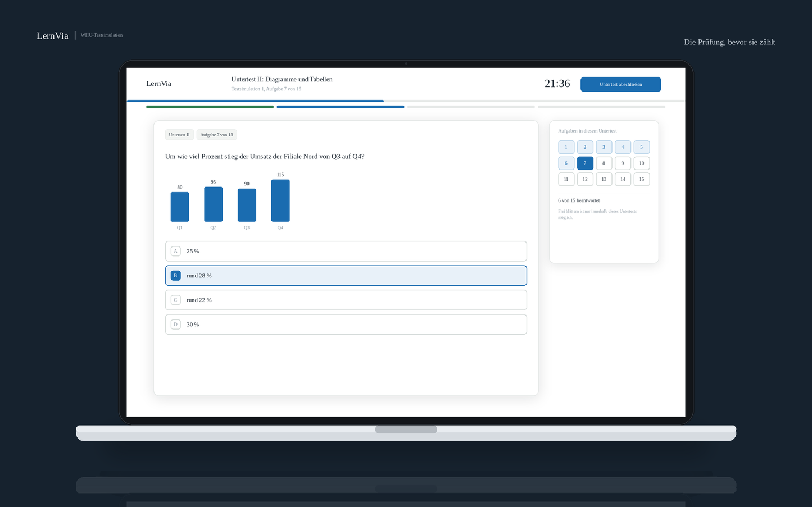Click the Aufgaben in diesem Untertest heading
812x507 pixels.
(x=587, y=131)
